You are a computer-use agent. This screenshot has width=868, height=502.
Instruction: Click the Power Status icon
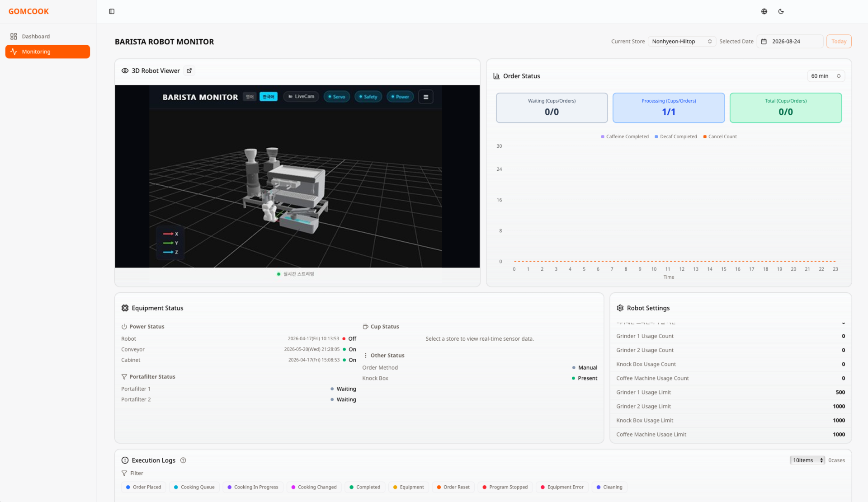point(124,326)
